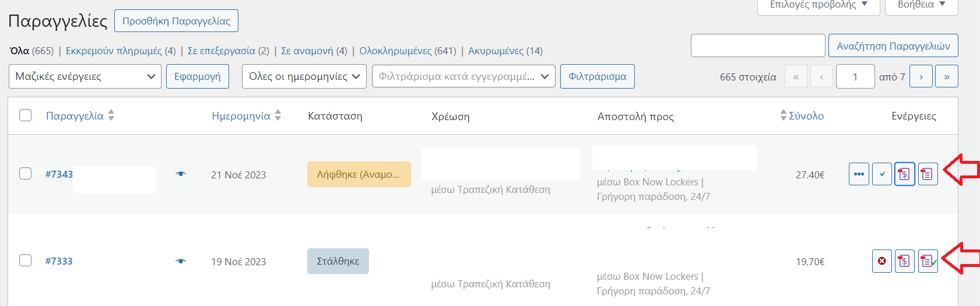
Task: Open the PDF invoice icon for order #7333
Action: pos(904,261)
